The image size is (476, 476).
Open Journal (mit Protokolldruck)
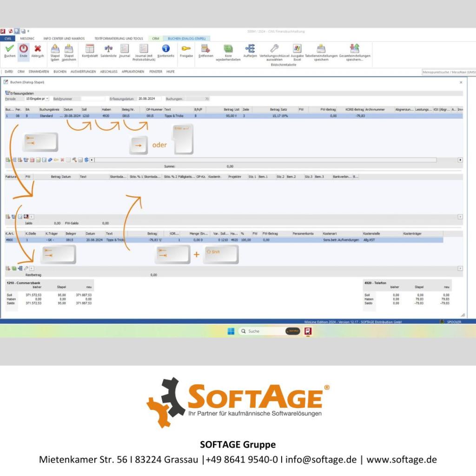click(x=144, y=52)
